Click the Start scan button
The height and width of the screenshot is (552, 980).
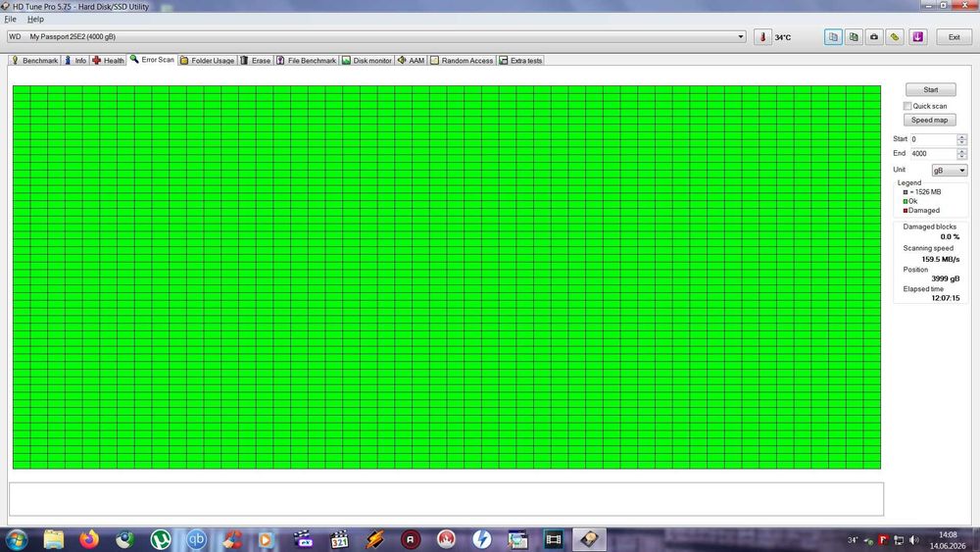pos(931,89)
